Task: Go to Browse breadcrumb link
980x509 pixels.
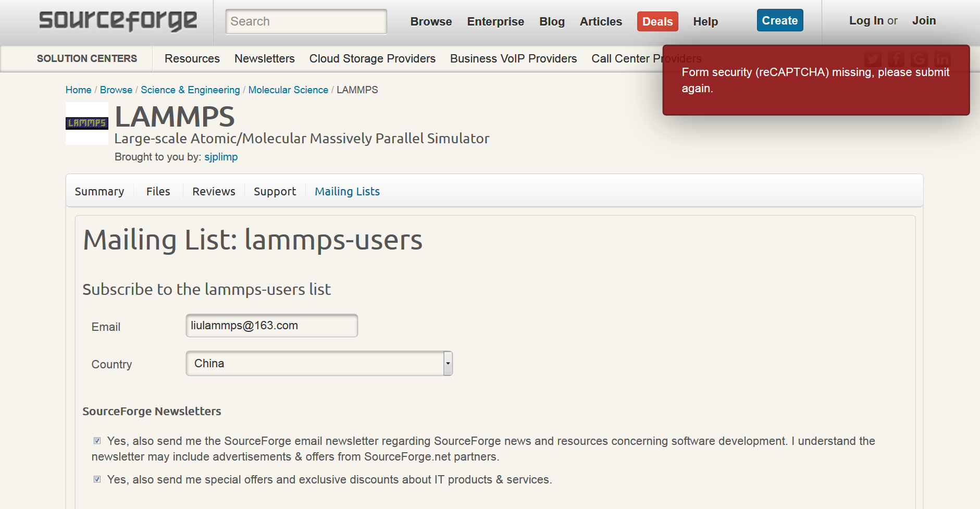Action: coord(116,90)
